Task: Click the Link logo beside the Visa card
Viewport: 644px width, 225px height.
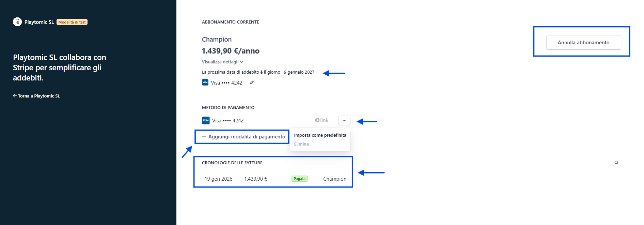Action: pos(322,120)
